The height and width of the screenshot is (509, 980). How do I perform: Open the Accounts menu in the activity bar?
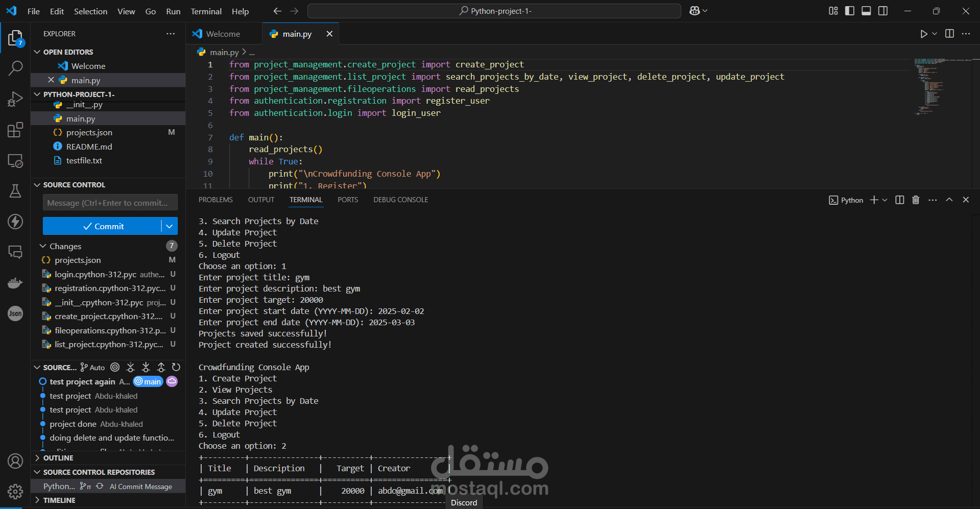[x=15, y=461]
